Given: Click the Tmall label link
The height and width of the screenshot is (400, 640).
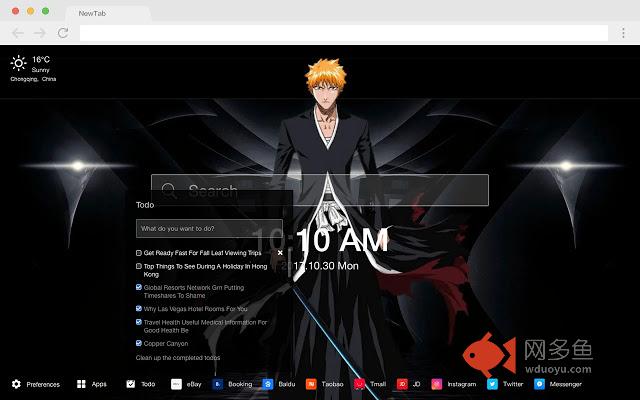Looking at the screenshot, I should click(378, 384).
